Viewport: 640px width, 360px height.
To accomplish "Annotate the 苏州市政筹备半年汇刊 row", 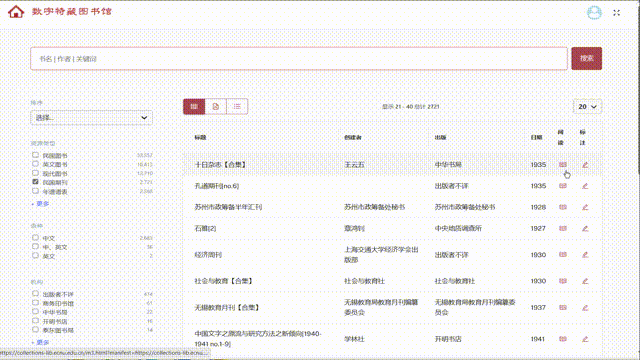I will click(x=585, y=207).
